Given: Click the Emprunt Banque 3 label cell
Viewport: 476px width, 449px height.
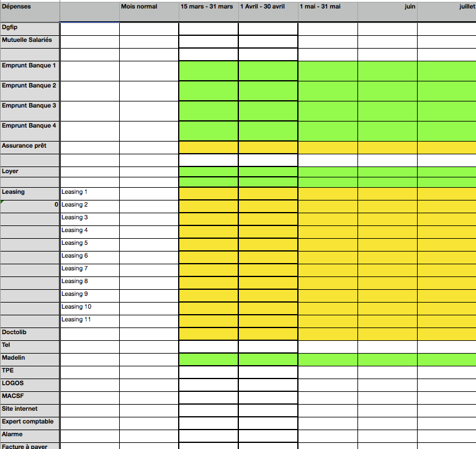Looking at the screenshot, I should [30, 111].
